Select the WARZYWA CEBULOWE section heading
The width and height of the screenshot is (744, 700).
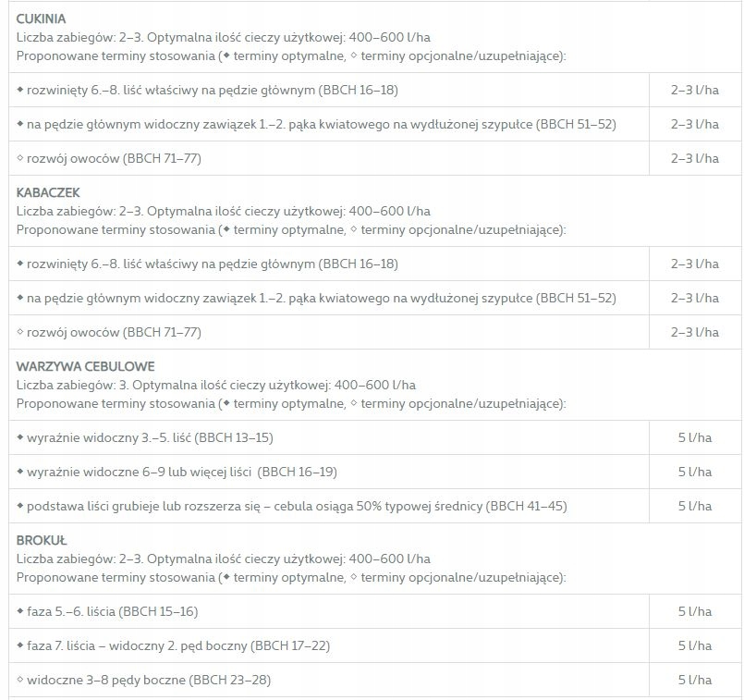(x=85, y=366)
